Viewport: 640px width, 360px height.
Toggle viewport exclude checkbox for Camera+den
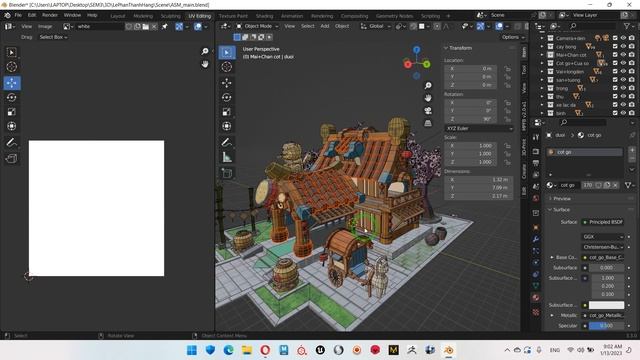click(615, 38)
